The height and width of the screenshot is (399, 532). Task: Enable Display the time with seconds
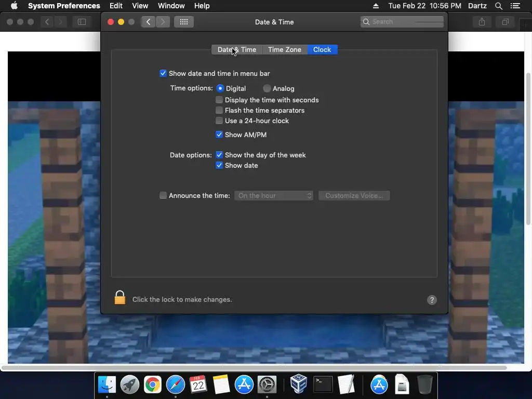click(x=219, y=100)
